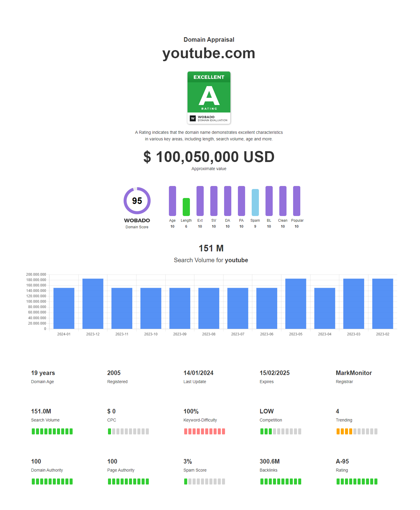Click the Page Authority meter
Viewport: 420px width, 510px height.
pyautogui.click(x=128, y=481)
